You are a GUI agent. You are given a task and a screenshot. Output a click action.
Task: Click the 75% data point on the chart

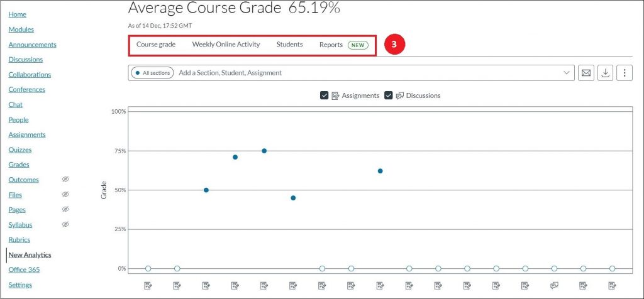[264, 151]
